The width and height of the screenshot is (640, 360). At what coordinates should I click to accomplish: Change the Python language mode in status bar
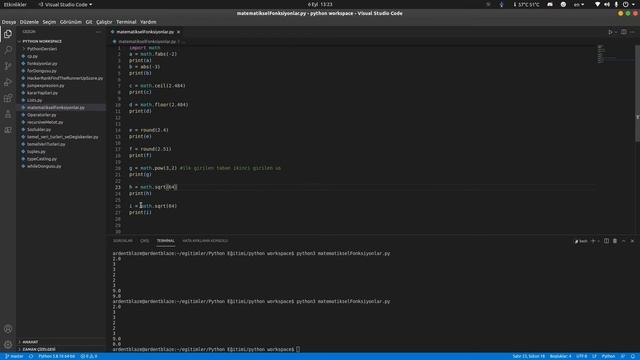click(x=608, y=356)
